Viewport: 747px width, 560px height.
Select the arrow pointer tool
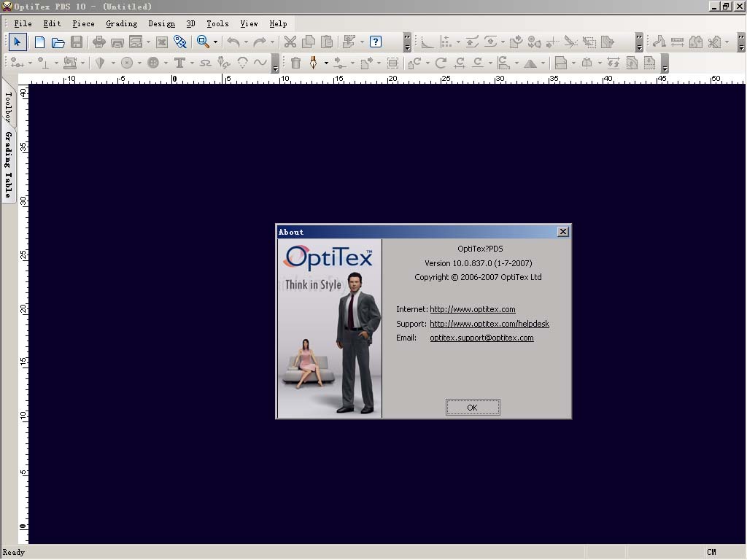point(18,42)
